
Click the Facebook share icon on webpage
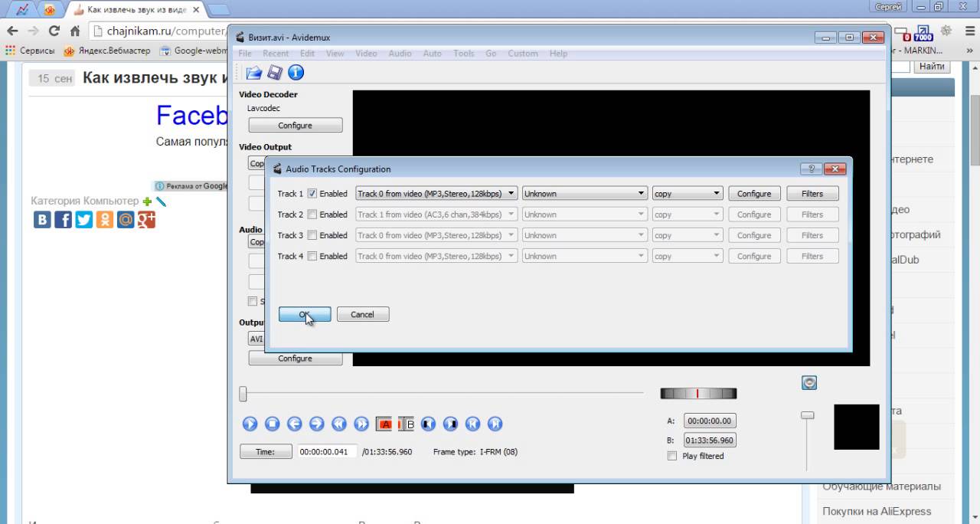63,220
